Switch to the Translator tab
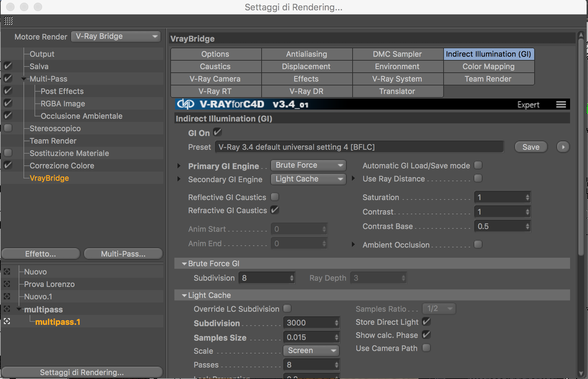This screenshot has height=379, width=588. [x=398, y=91]
